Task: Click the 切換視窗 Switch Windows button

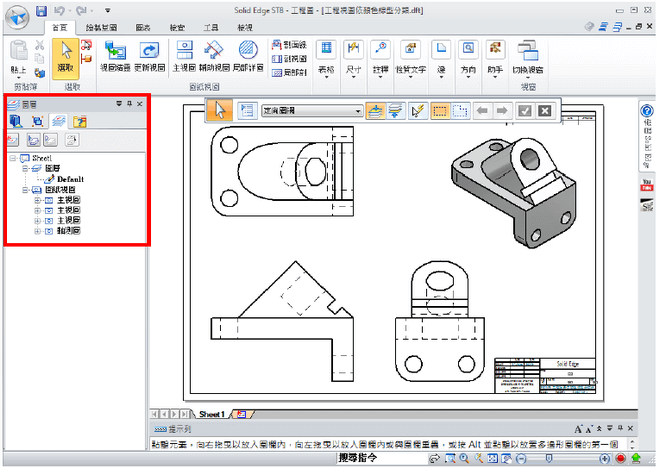Action: point(527,57)
